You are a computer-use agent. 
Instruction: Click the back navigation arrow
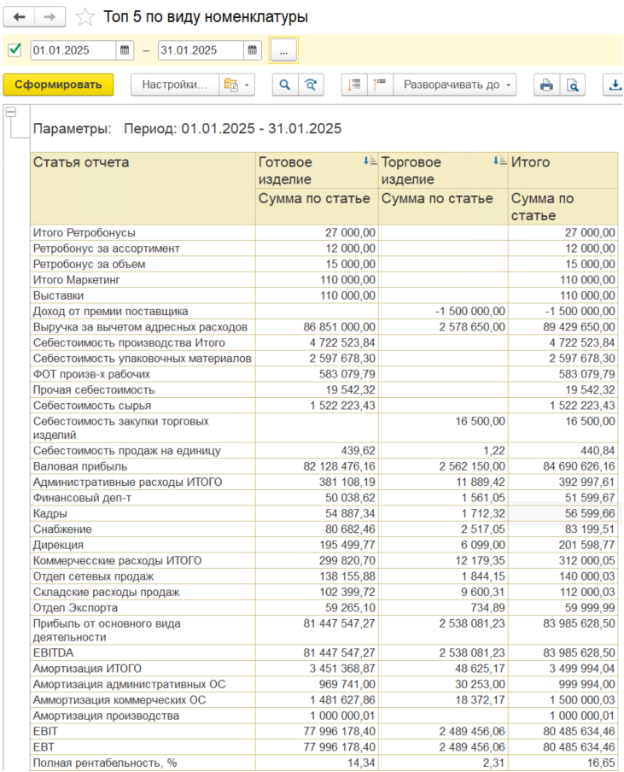tap(19, 17)
